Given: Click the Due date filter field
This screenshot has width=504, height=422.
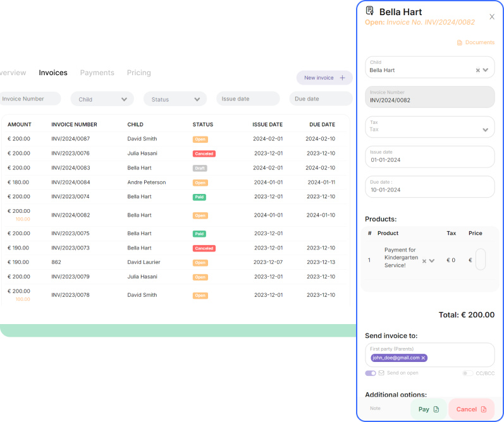Looking at the screenshot, I should (x=321, y=99).
